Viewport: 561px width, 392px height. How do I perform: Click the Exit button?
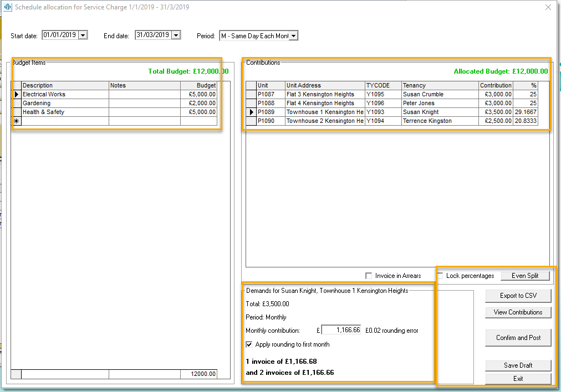518,378
